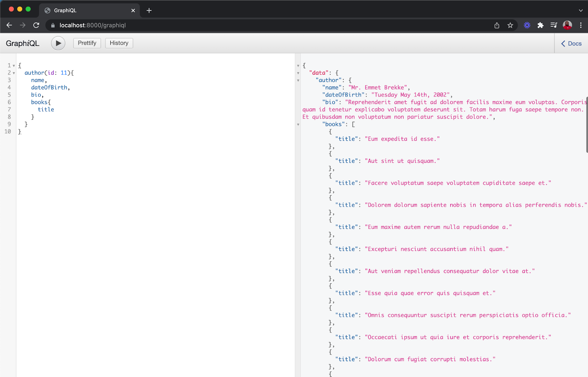
Task: Collapse the "data" object fold arrow
Action: click(298, 73)
